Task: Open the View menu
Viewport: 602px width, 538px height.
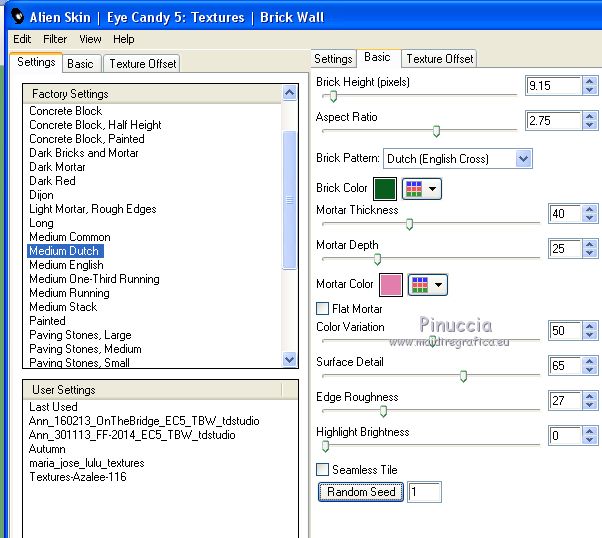Action: click(90, 39)
